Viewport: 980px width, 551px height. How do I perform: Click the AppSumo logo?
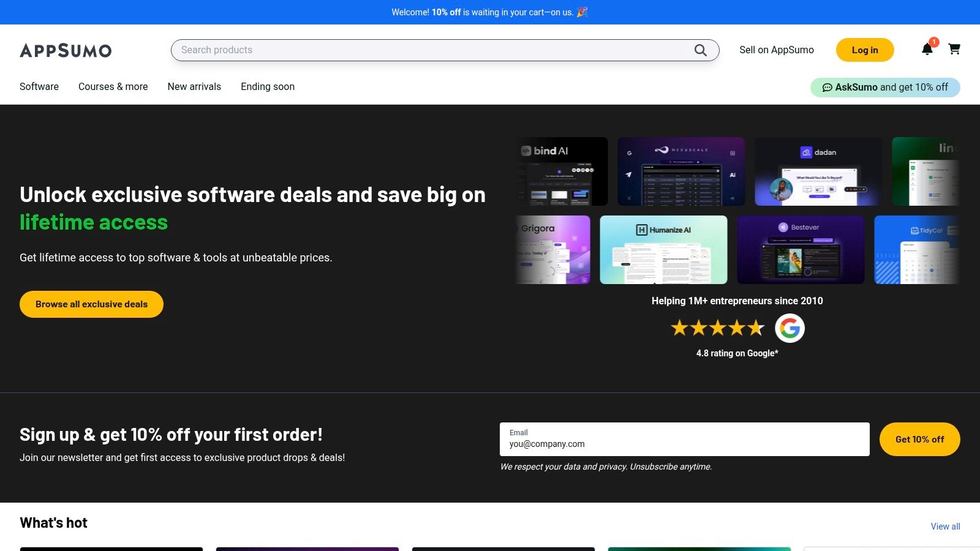65,51
